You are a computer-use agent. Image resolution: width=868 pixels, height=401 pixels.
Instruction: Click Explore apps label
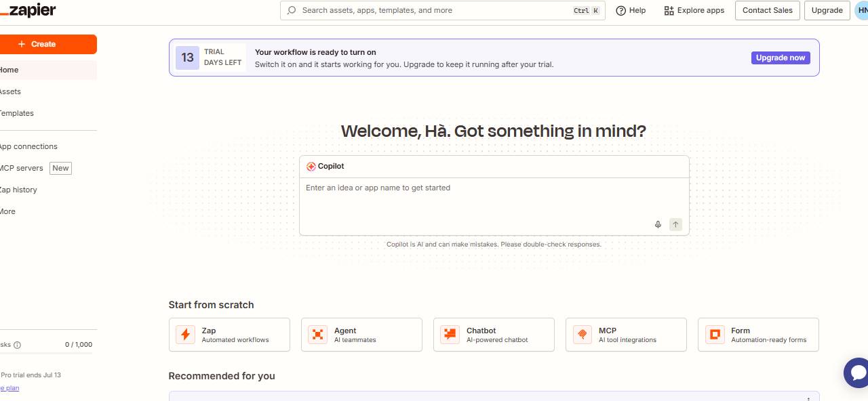pos(701,10)
